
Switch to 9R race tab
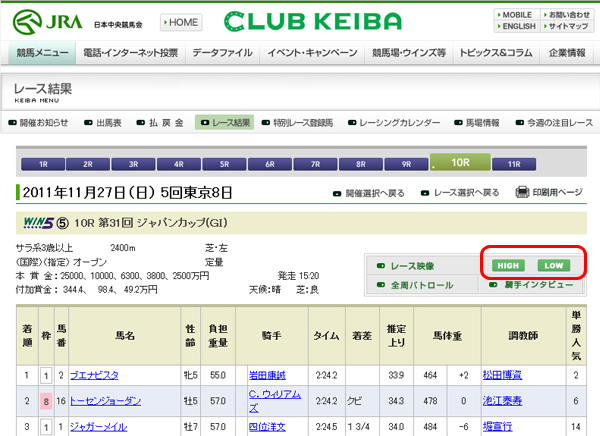coord(406,164)
